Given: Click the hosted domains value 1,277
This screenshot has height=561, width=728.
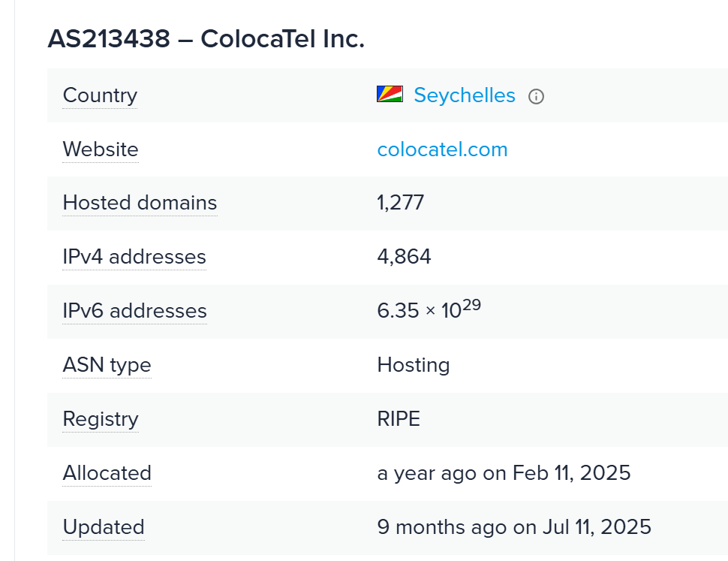Looking at the screenshot, I should point(400,203).
